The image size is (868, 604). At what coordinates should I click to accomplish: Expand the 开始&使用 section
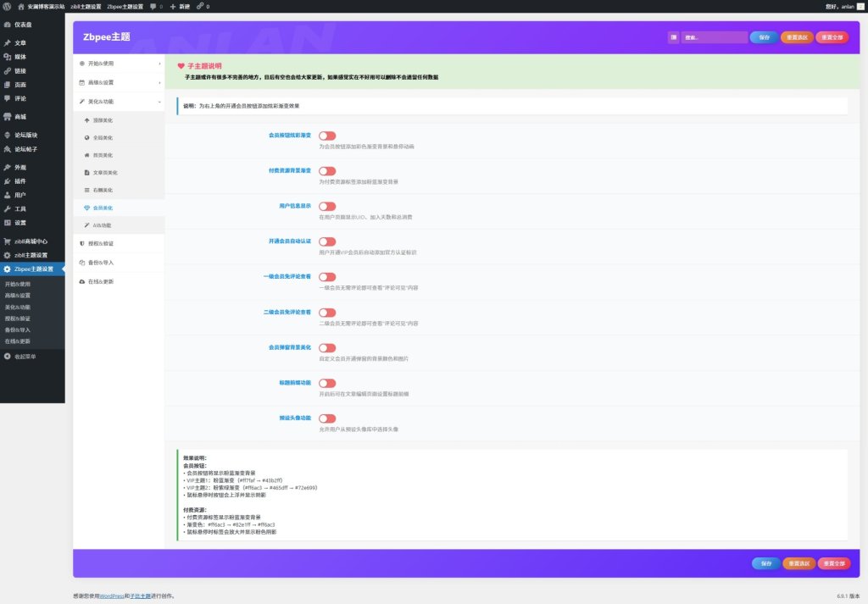click(x=119, y=64)
